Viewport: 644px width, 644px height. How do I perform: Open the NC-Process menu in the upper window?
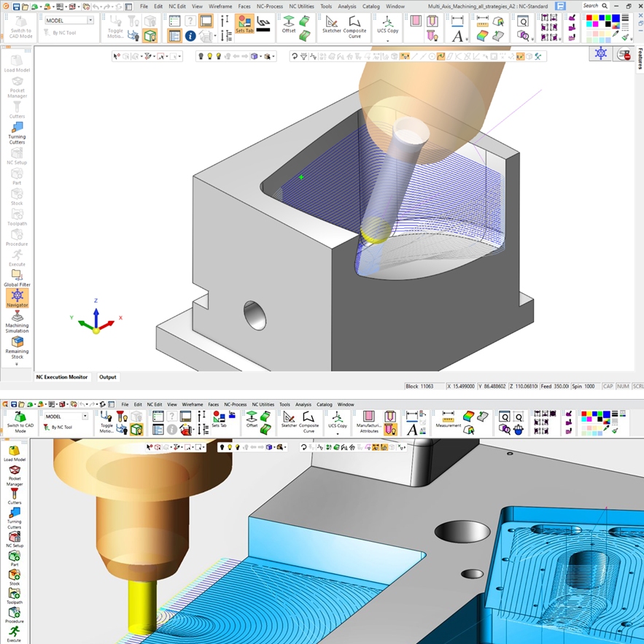pyautogui.click(x=269, y=7)
